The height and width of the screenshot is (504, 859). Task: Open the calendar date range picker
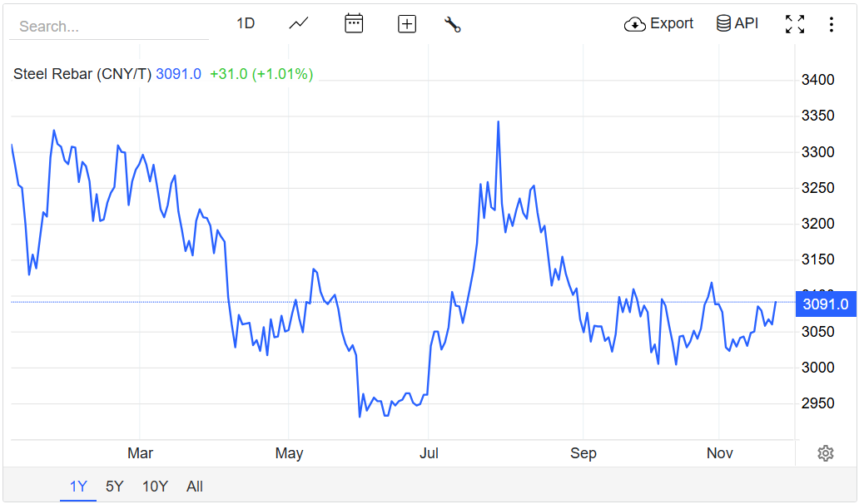coord(354,23)
